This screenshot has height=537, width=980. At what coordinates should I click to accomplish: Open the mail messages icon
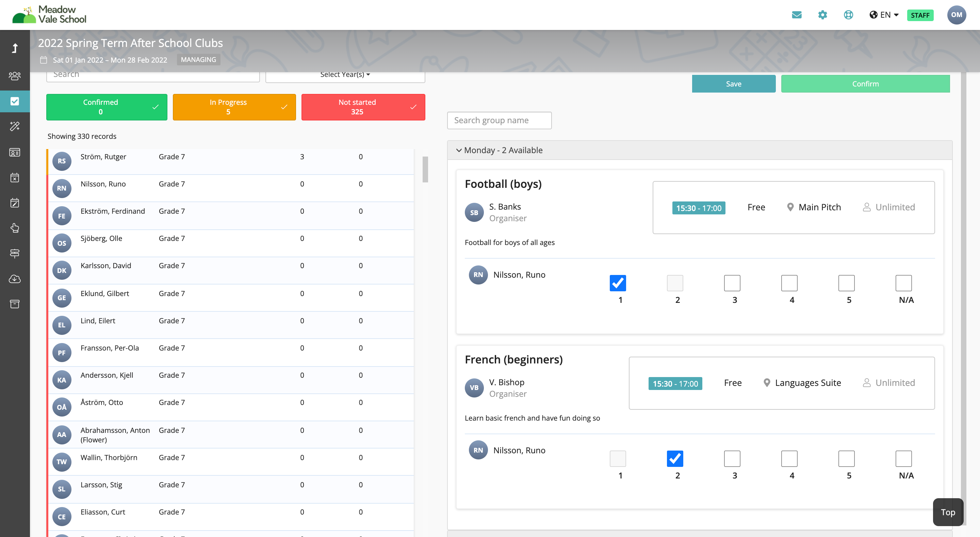(x=797, y=15)
